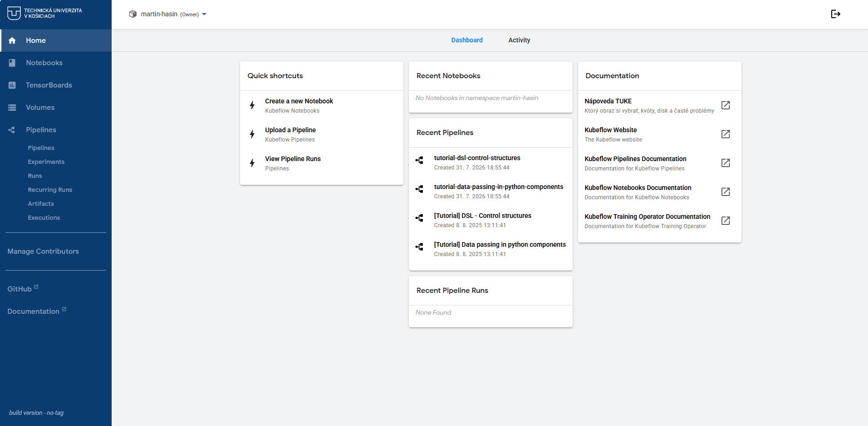
Task: Click lightning icon beside Upload a Pipeline
Action: point(252,134)
